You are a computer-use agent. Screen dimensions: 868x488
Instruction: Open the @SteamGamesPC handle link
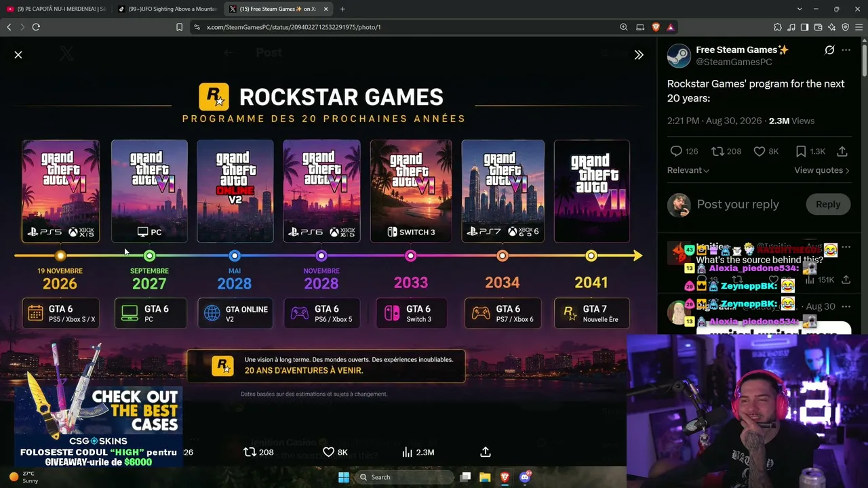[734, 62]
